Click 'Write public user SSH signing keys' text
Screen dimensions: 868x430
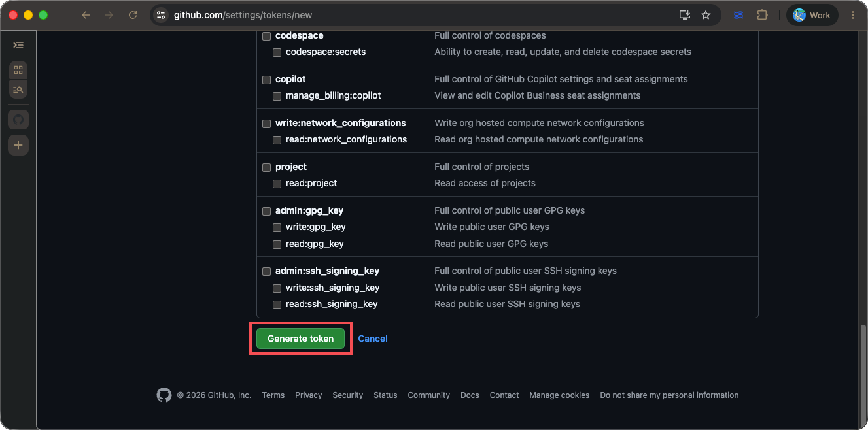point(508,288)
